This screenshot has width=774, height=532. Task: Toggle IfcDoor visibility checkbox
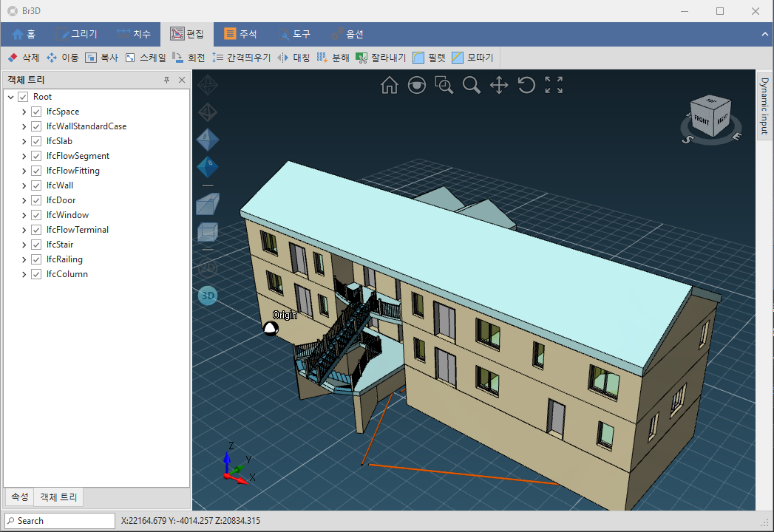point(36,200)
